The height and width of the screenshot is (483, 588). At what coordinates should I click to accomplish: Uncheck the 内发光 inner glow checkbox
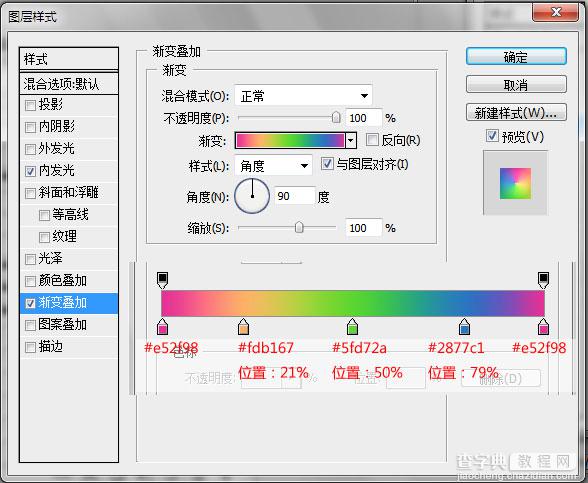pos(30,171)
